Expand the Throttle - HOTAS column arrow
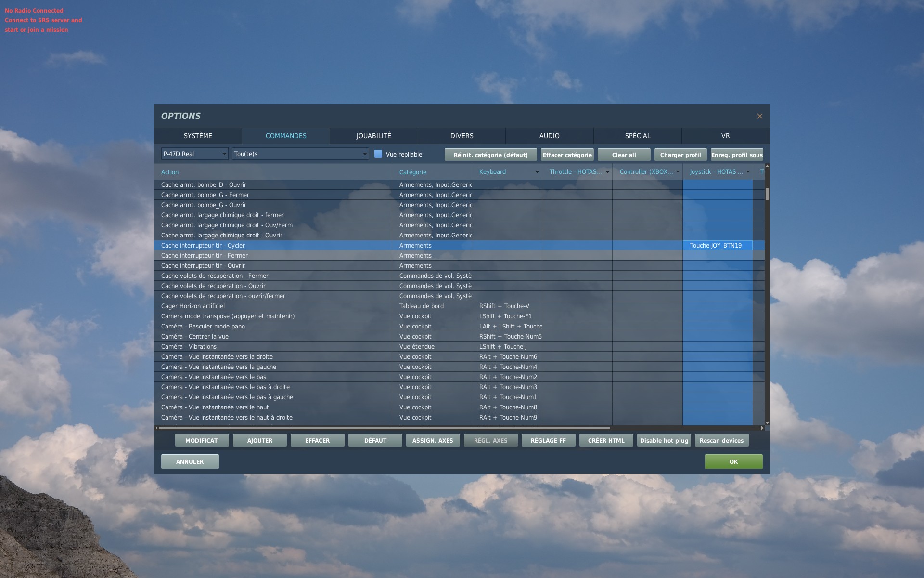The width and height of the screenshot is (924, 578). (607, 172)
